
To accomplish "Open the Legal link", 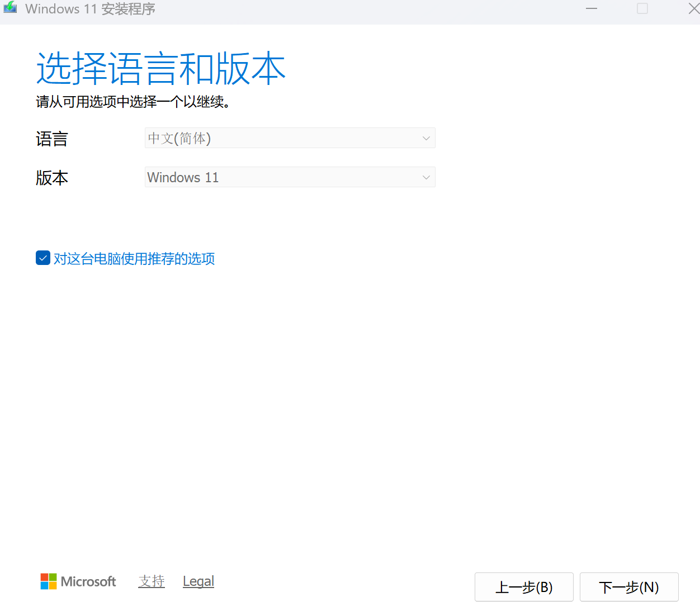I will click(x=198, y=581).
